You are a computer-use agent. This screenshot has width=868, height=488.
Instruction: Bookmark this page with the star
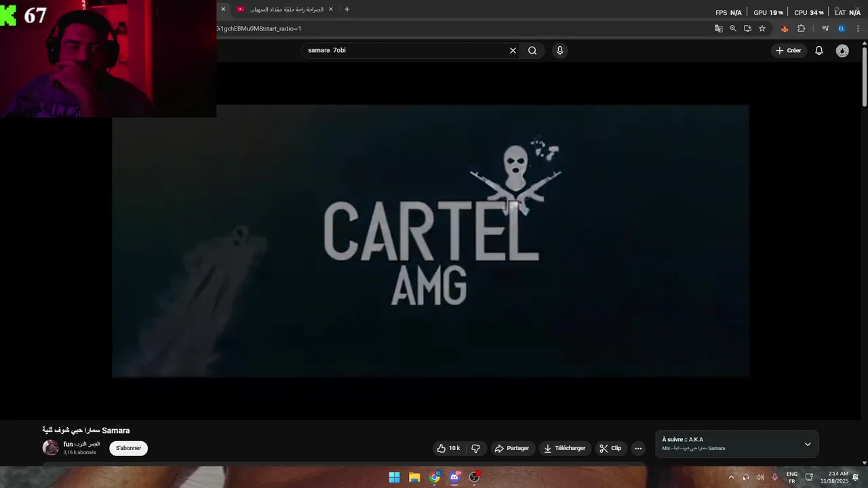coord(762,28)
